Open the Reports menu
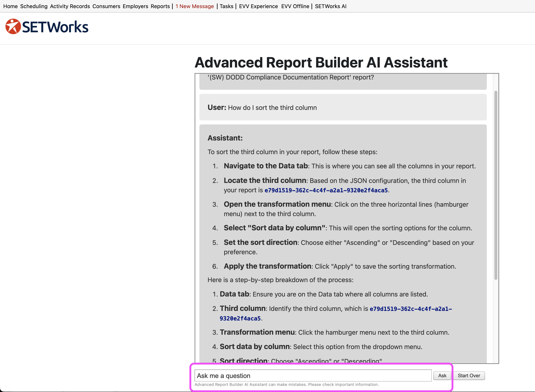 click(x=160, y=6)
